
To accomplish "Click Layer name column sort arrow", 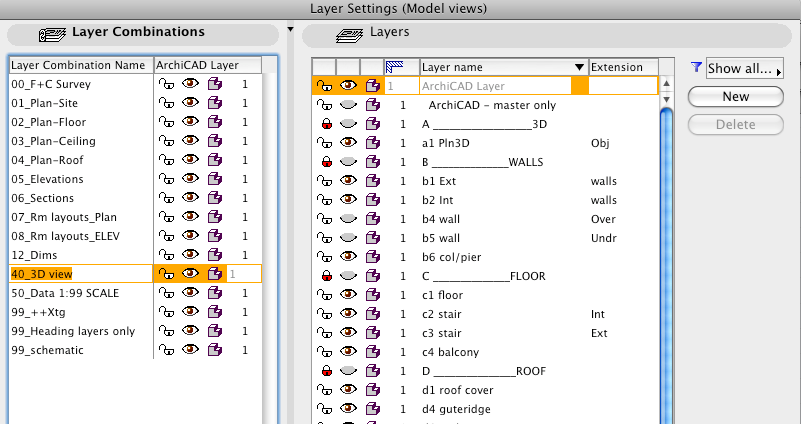I will click(x=579, y=67).
